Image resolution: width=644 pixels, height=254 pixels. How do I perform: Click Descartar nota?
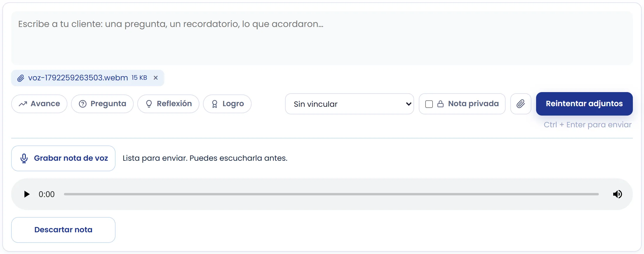tap(63, 230)
